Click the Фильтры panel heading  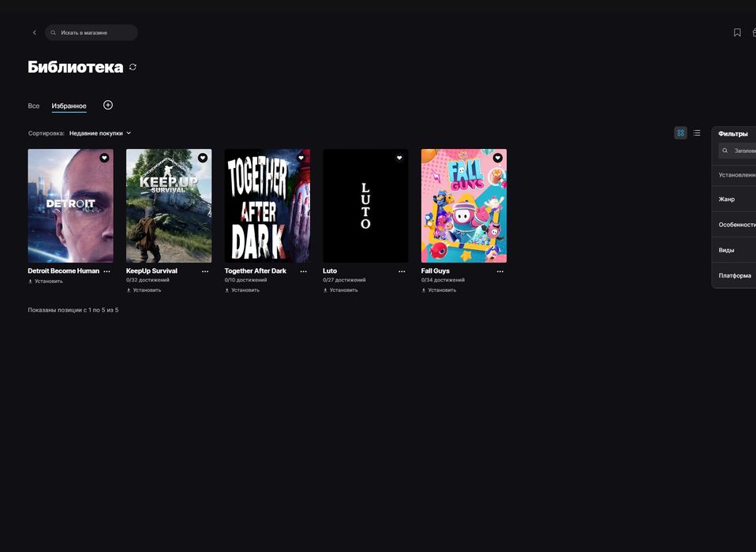point(733,134)
